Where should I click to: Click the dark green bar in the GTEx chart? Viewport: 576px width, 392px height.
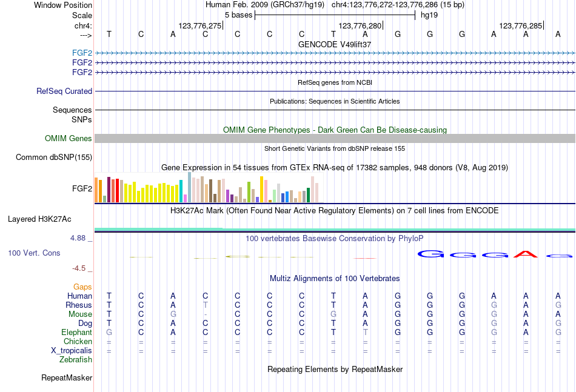click(308, 195)
